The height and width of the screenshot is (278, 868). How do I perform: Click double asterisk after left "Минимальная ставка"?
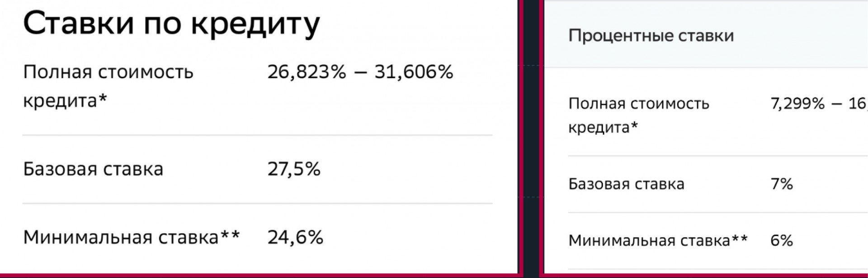[x=230, y=234]
